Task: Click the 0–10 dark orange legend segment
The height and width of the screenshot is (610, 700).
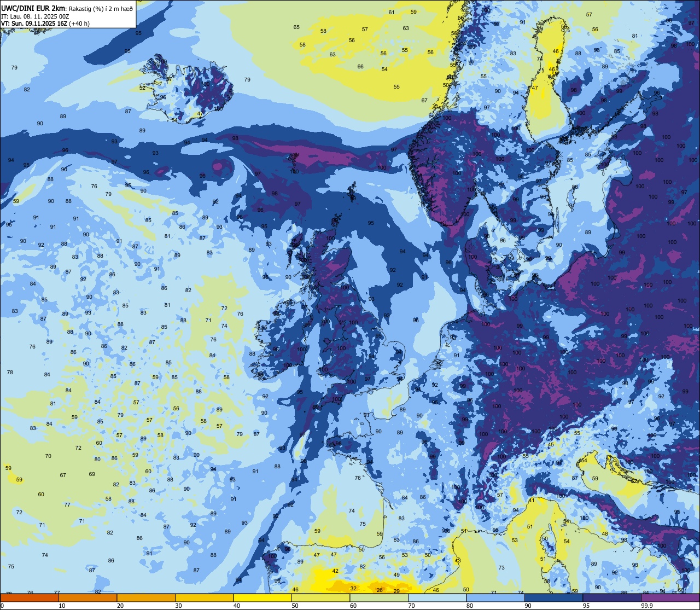Action: click(30, 597)
